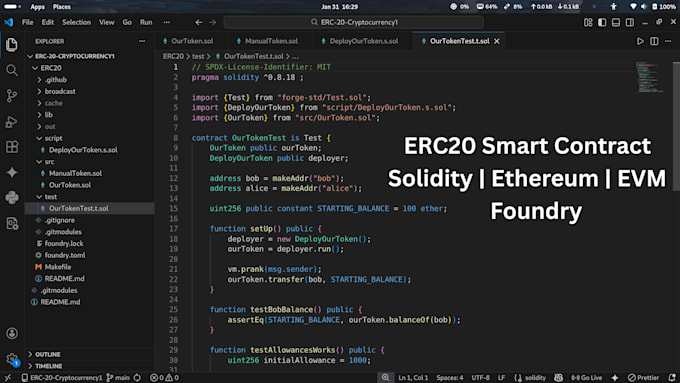Open the Python extension view
The width and height of the screenshot is (680, 383).
(12, 198)
